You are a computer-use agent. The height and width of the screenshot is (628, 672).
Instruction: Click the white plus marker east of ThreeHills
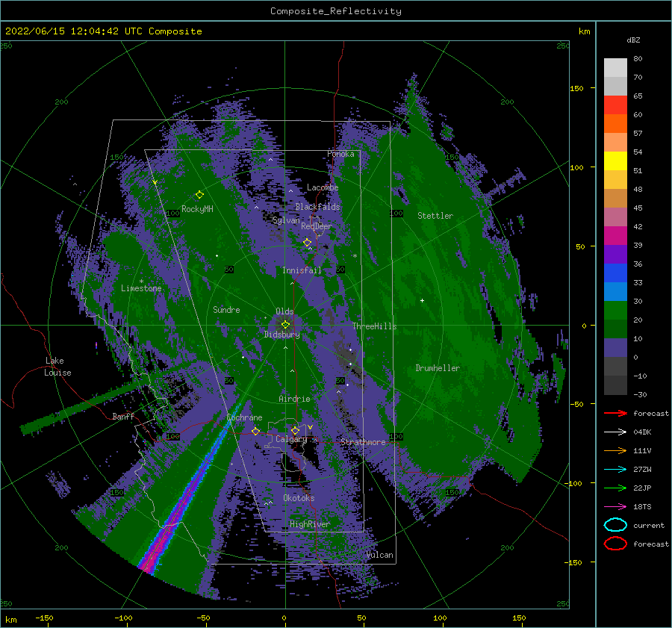click(422, 300)
